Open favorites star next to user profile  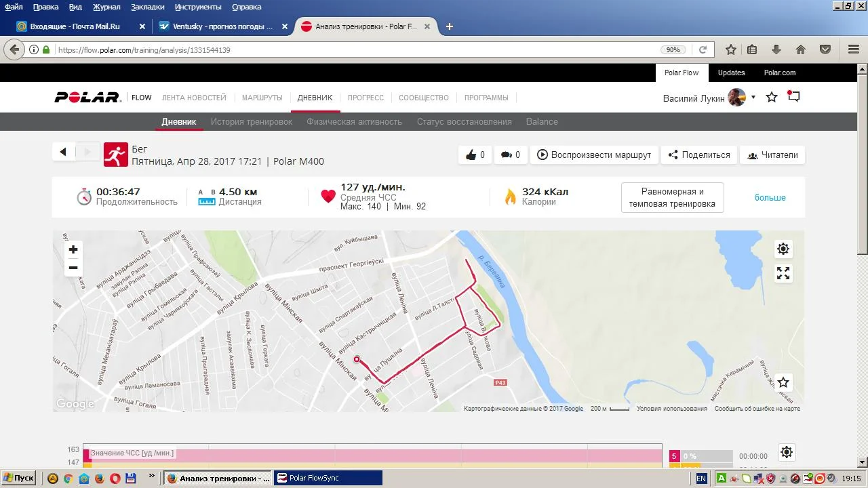click(x=772, y=97)
